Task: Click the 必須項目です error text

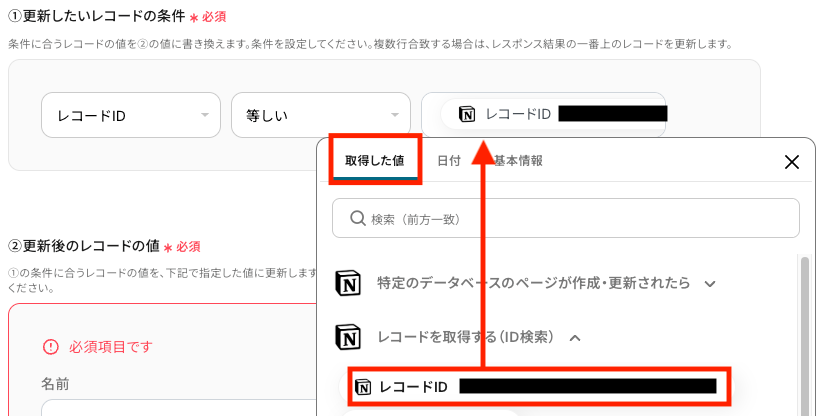Action: tap(110, 347)
